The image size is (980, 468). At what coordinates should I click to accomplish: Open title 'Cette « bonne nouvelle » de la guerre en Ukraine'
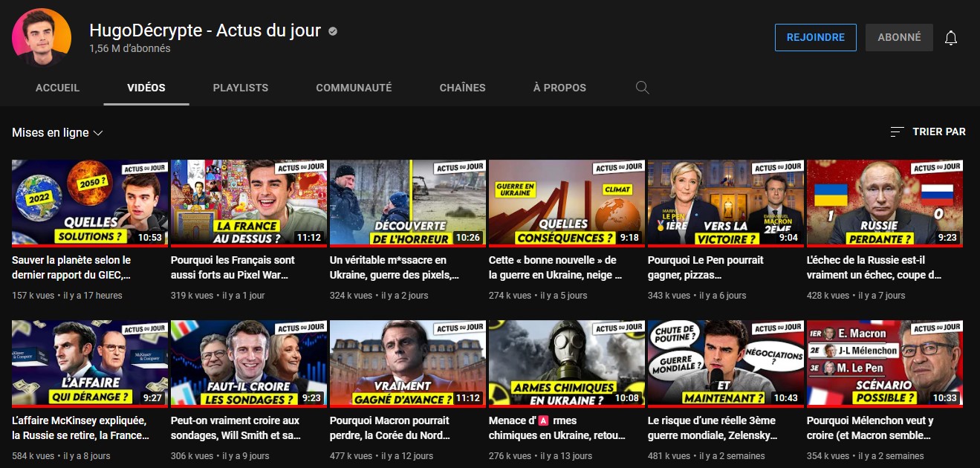click(x=556, y=267)
